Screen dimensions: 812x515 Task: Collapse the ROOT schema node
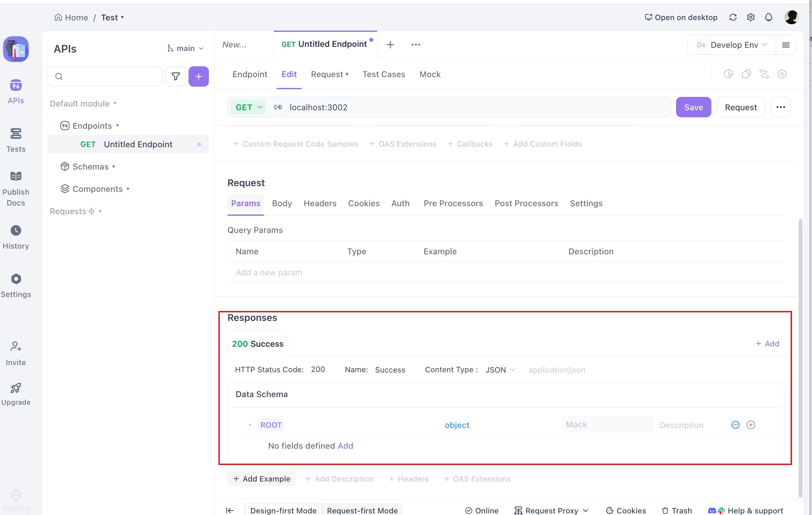click(250, 425)
